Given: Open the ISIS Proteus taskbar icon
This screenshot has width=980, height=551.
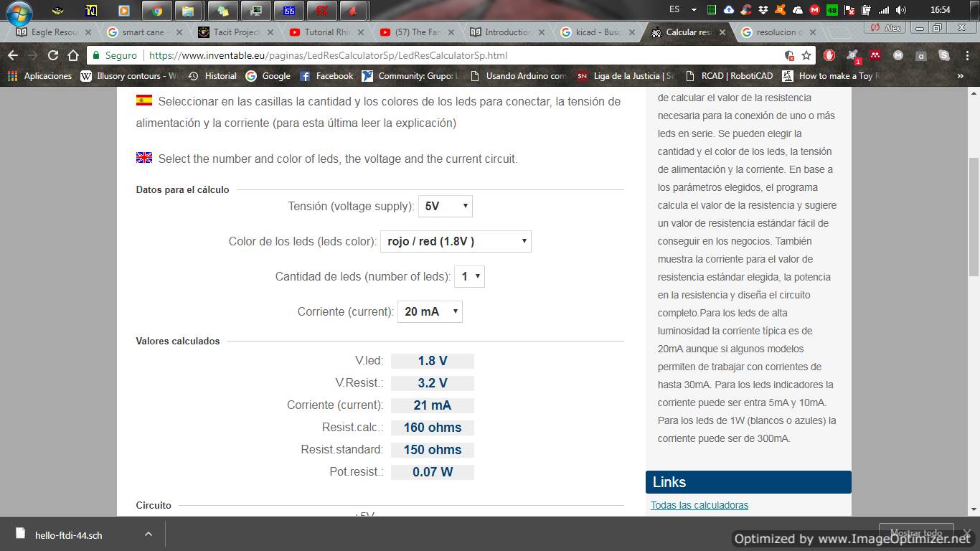Looking at the screenshot, I should pos(288,11).
